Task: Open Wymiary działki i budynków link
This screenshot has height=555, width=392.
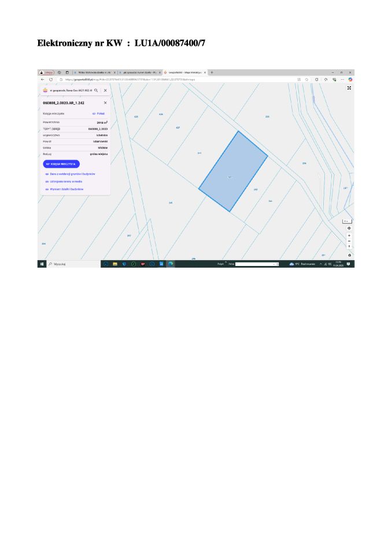Action: tap(64, 190)
